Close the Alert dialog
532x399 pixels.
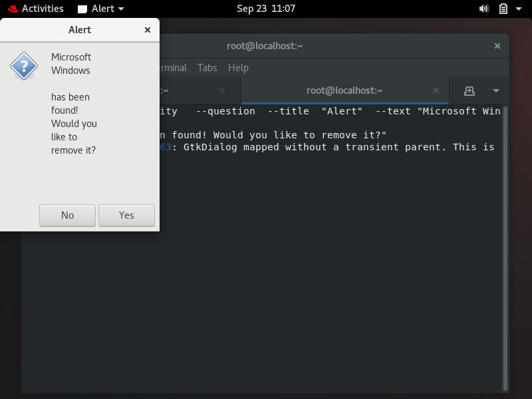point(148,29)
